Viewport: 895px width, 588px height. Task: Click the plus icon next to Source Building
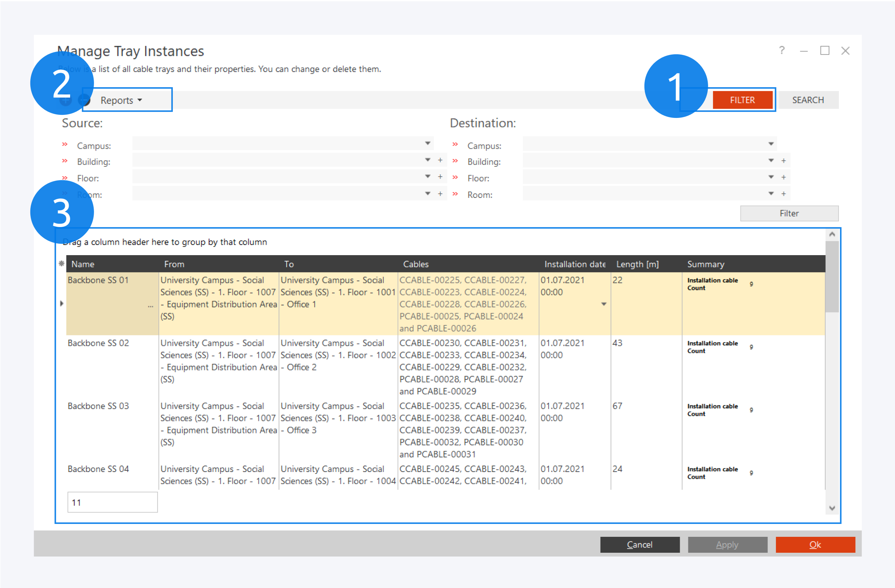[x=440, y=160]
